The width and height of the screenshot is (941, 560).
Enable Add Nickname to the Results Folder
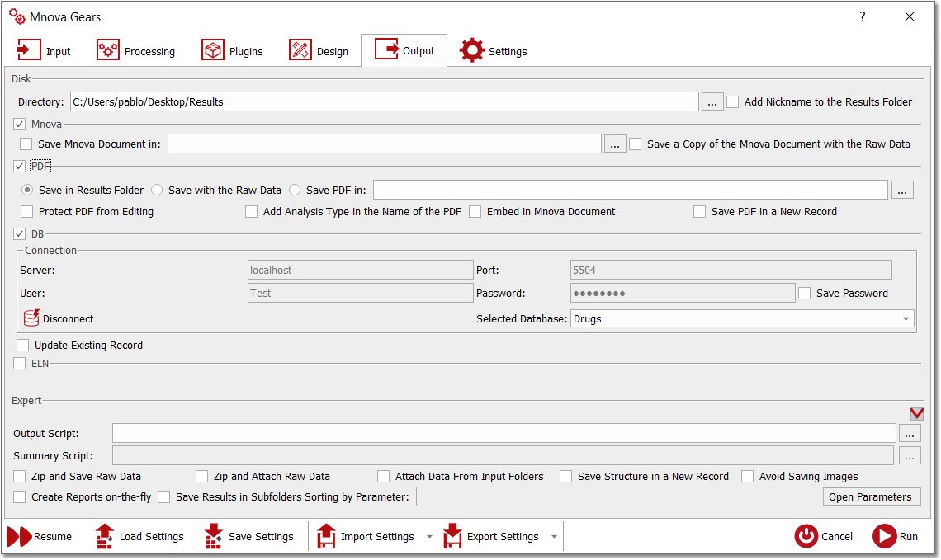point(733,102)
